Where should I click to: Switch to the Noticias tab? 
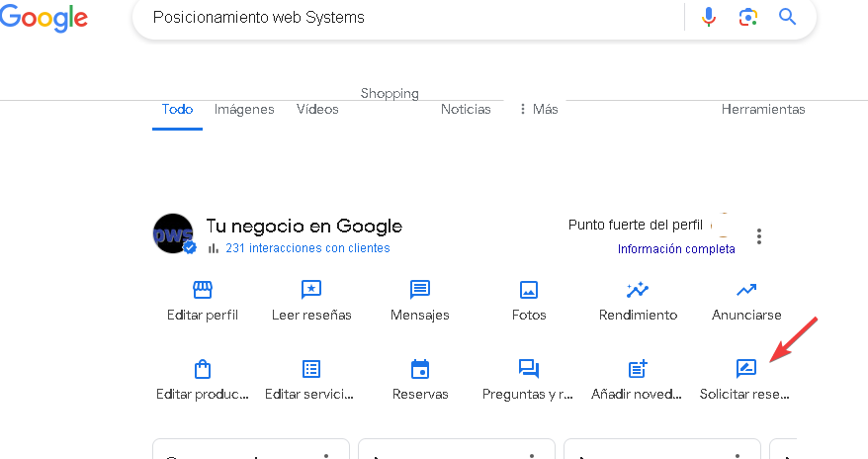pos(466,109)
